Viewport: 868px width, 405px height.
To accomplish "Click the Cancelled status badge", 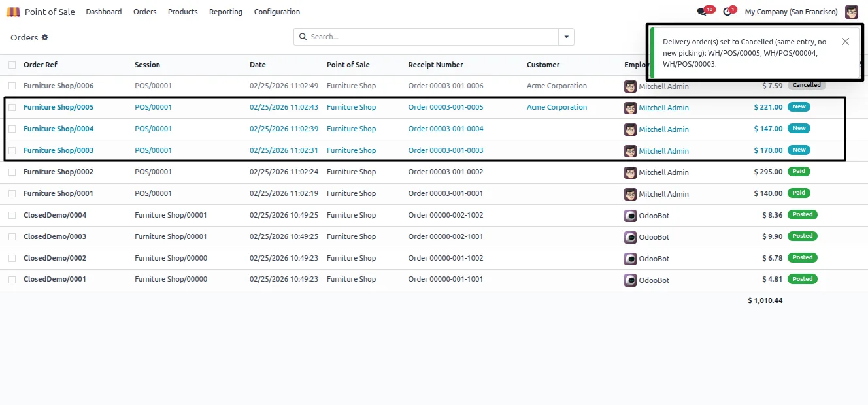I will tap(807, 85).
